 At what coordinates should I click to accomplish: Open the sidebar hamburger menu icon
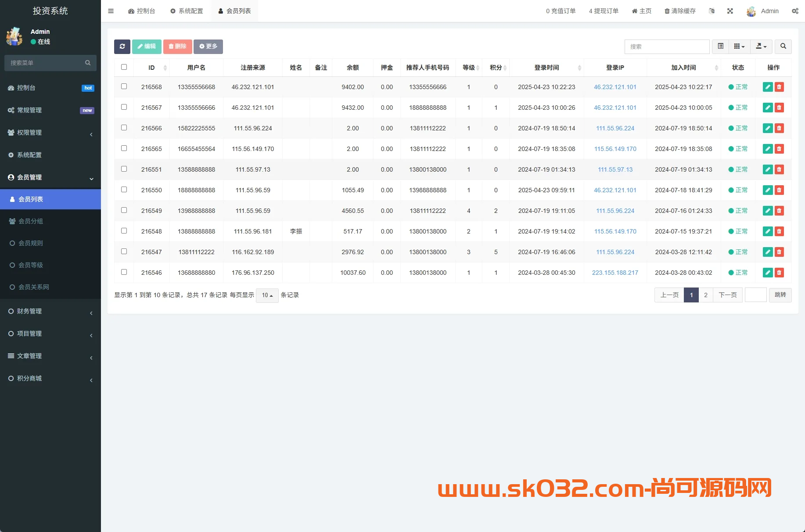tap(111, 11)
